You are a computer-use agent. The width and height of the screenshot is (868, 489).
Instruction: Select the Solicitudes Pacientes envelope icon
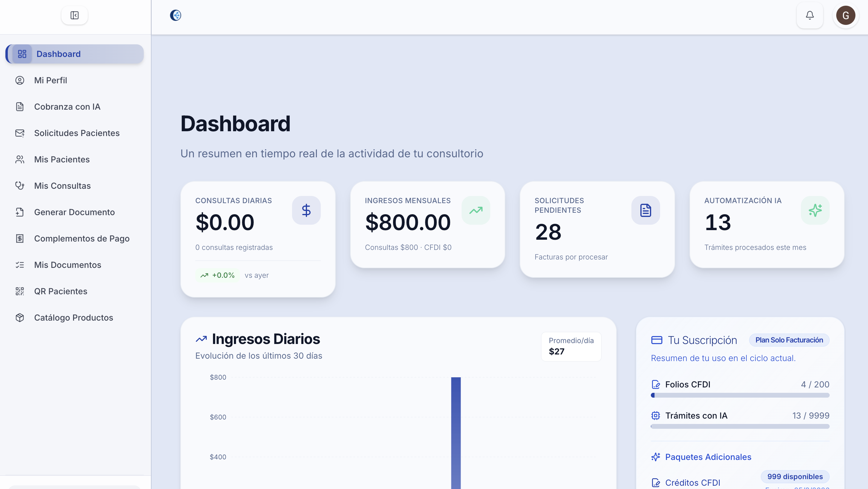coord(19,133)
